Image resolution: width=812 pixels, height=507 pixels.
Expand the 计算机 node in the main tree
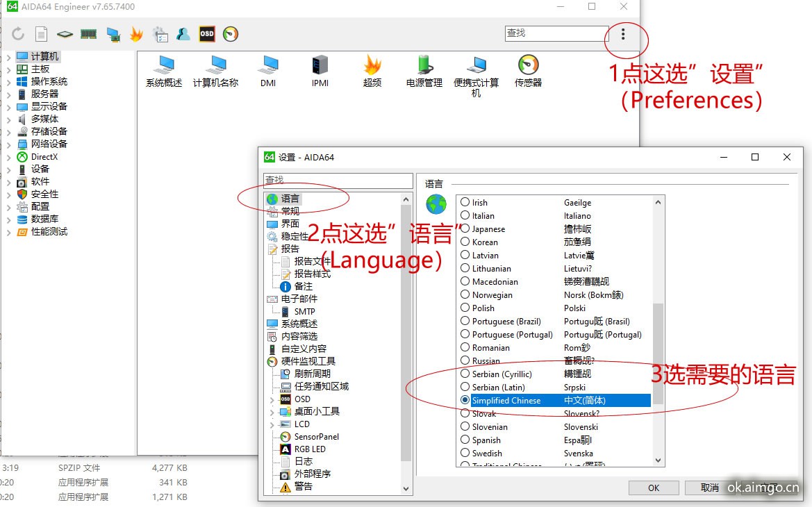pyautogui.click(x=8, y=57)
